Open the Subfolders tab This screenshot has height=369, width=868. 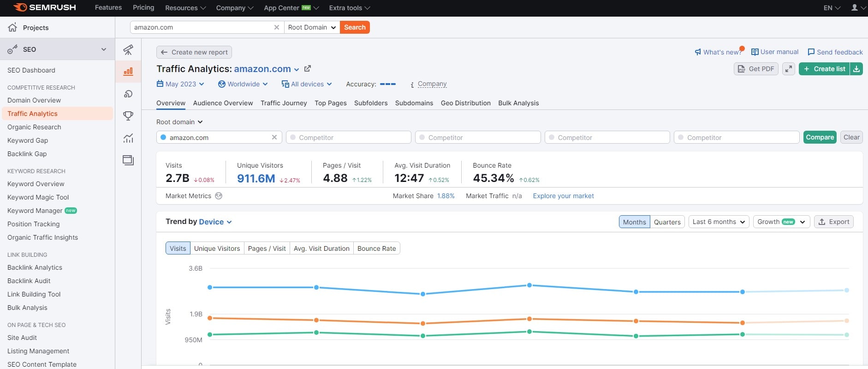click(371, 103)
